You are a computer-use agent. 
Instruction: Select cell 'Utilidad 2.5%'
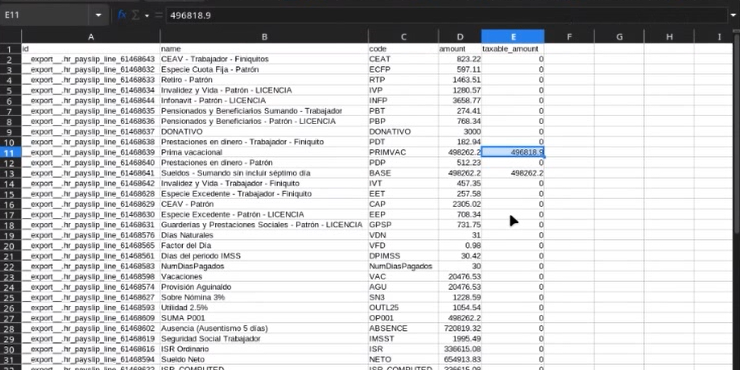(x=264, y=308)
